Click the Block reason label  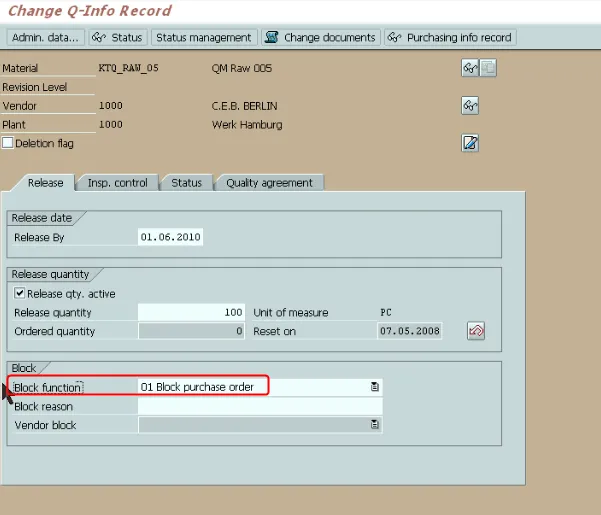pos(43,407)
